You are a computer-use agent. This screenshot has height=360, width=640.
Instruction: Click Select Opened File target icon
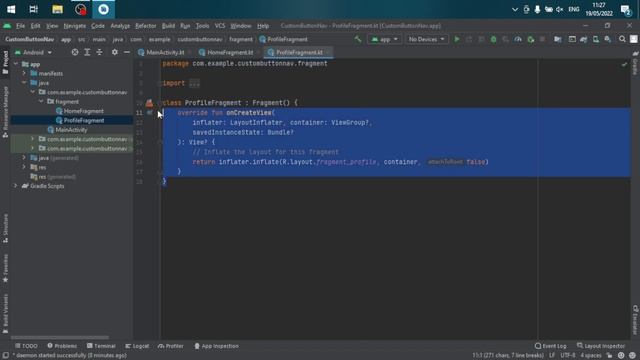75,52
